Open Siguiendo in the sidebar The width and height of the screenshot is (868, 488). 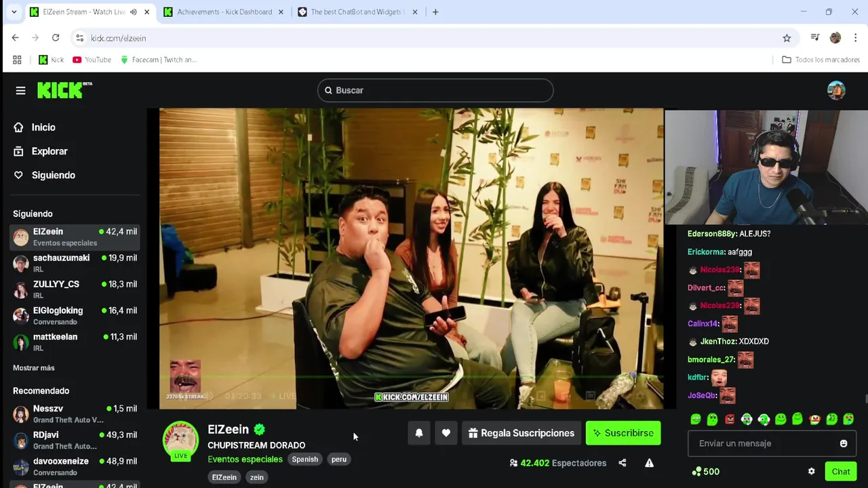tap(45, 175)
